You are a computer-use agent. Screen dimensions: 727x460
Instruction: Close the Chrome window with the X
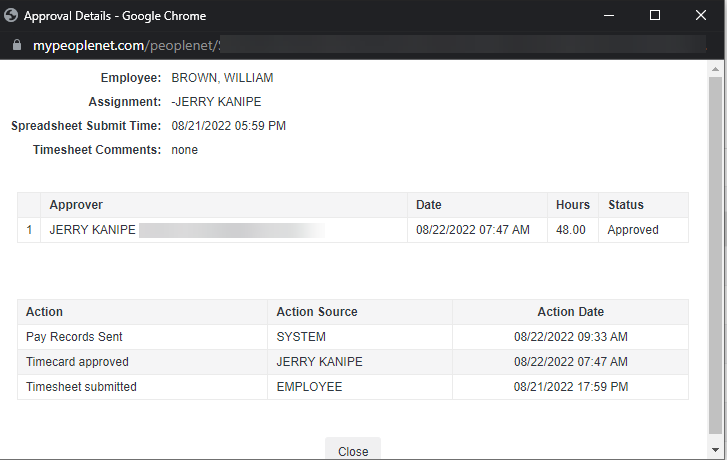701,15
